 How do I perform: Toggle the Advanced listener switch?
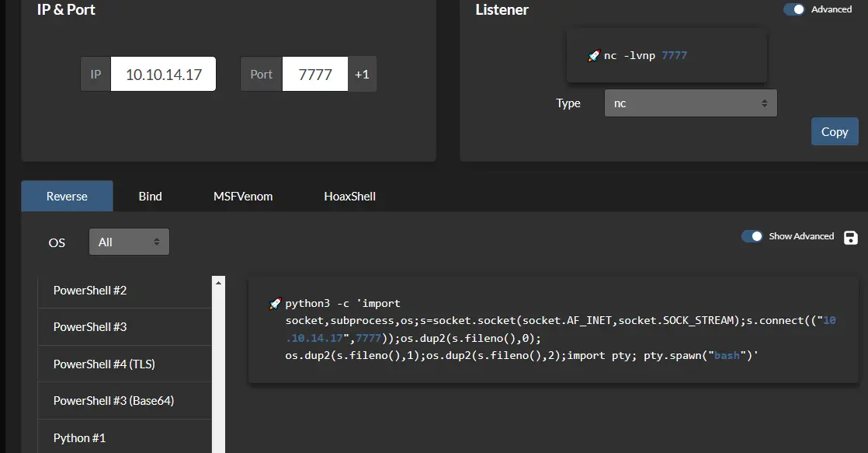pos(793,9)
